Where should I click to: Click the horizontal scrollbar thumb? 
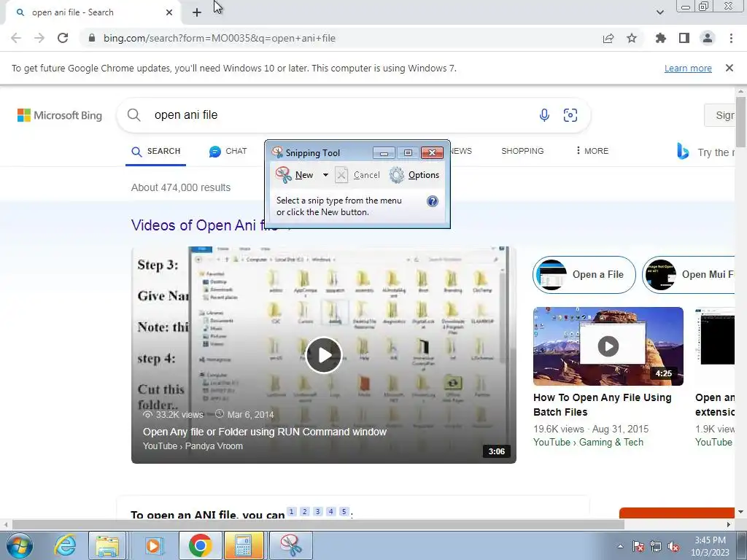tap(318, 525)
